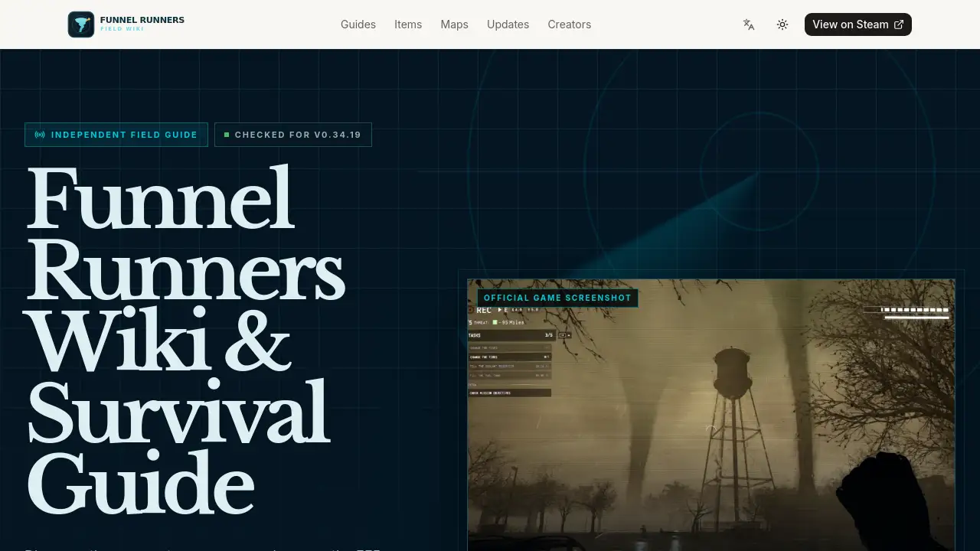Click the Checked for v0.34.19 badge
Screen dimensions: 980x551
293,135
